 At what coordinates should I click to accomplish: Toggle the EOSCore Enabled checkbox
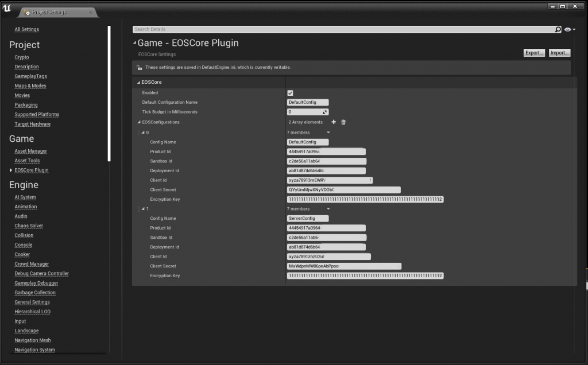[x=290, y=93]
